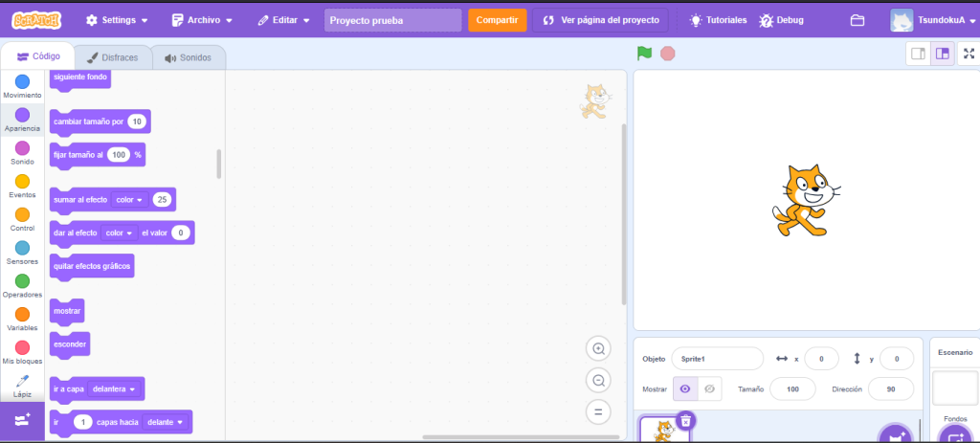Zoom out the code workspace

click(598, 380)
